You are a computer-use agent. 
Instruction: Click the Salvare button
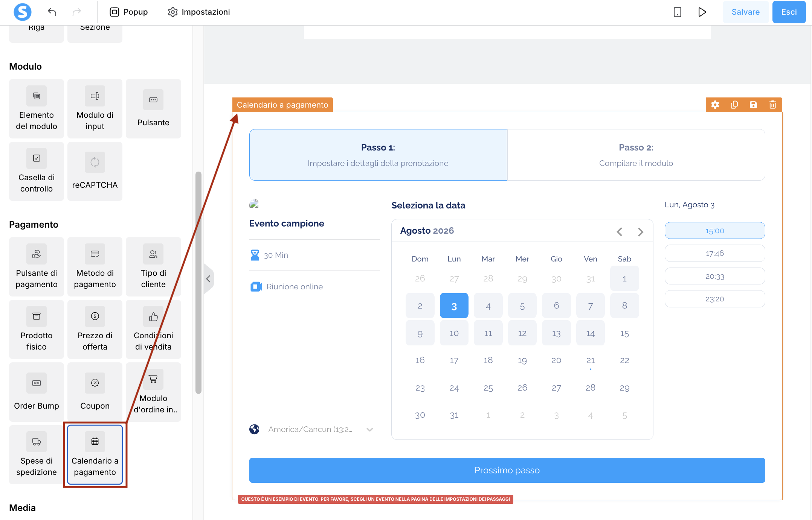(745, 12)
